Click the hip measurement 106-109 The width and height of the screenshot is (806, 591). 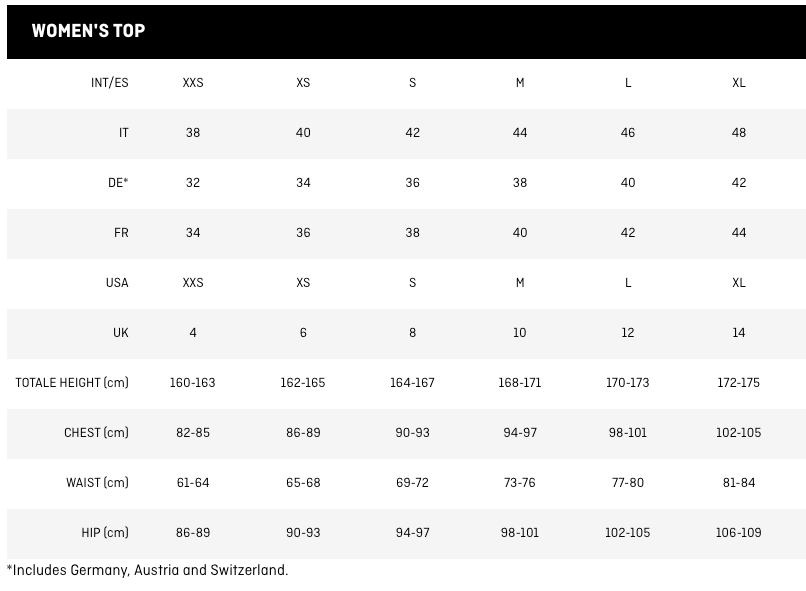point(739,533)
